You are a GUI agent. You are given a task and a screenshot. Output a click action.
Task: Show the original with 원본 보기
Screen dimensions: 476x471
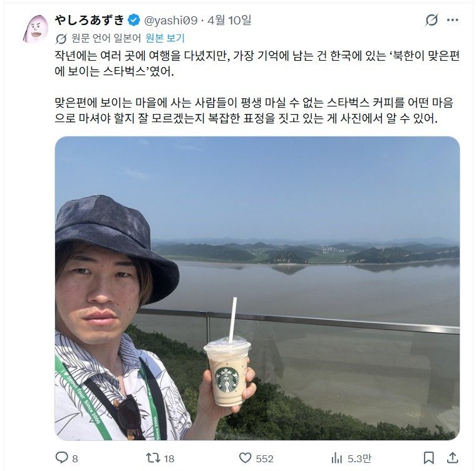pos(165,38)
